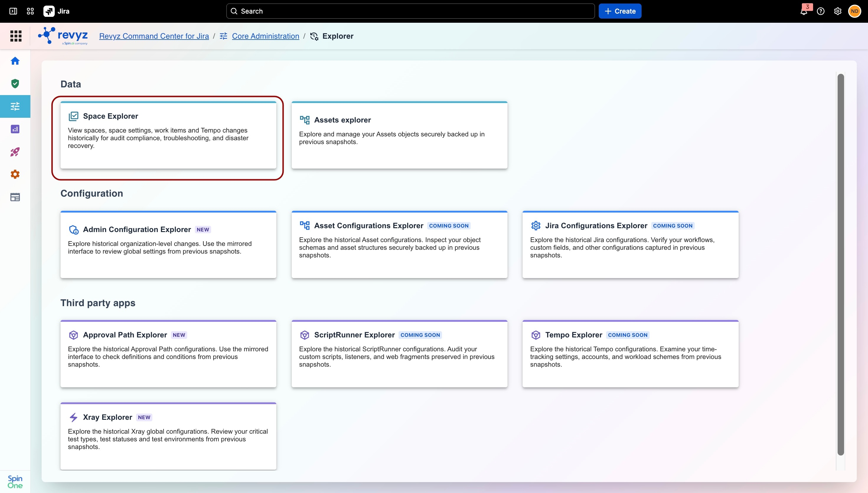Click the Tempo Explorer icon

point(536,335)
